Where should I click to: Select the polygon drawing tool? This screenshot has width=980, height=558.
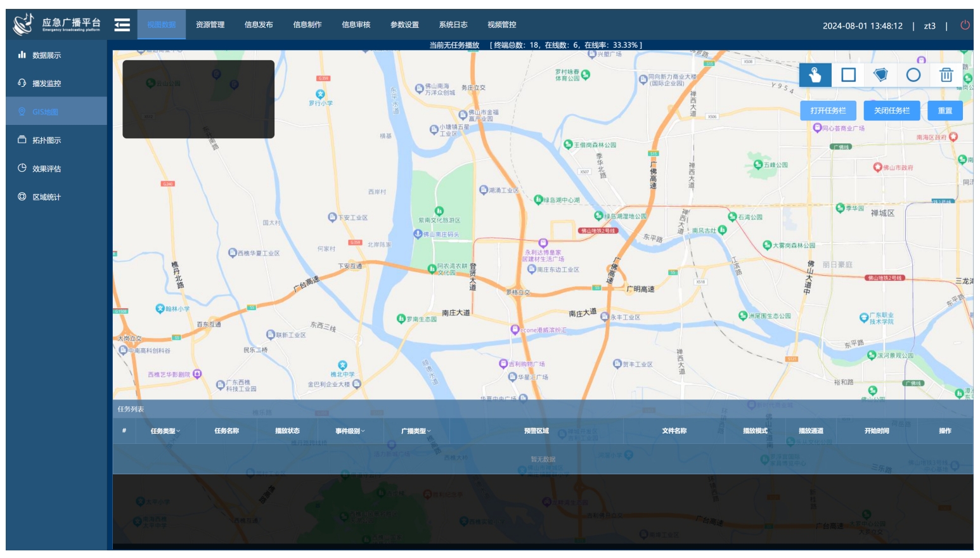coord(880,75)
